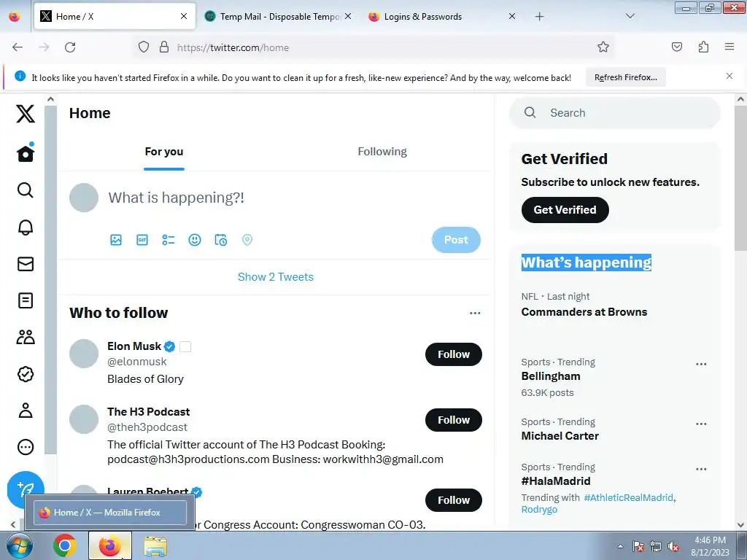Open Rodrygo trending link
Viewport: 747px width, 560px height.
pyautogui.click(x=539, y=510)
